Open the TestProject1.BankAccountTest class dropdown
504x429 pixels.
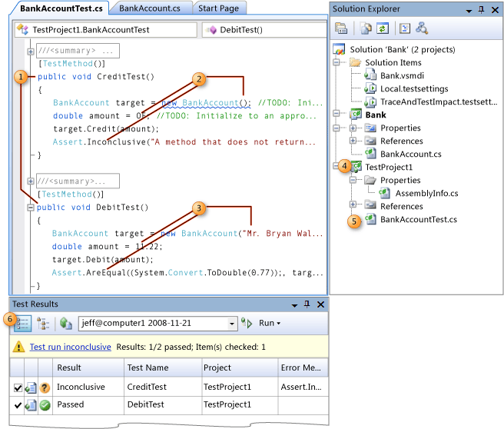[106, 30]
